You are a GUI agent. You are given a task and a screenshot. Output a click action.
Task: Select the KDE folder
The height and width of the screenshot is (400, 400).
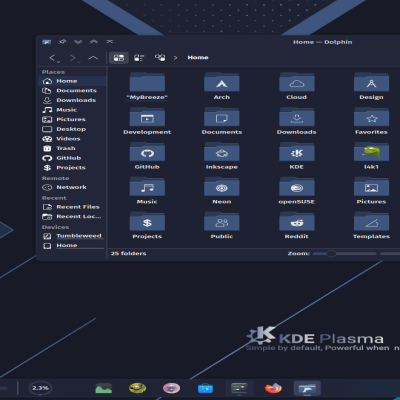(x=296, y=156)
